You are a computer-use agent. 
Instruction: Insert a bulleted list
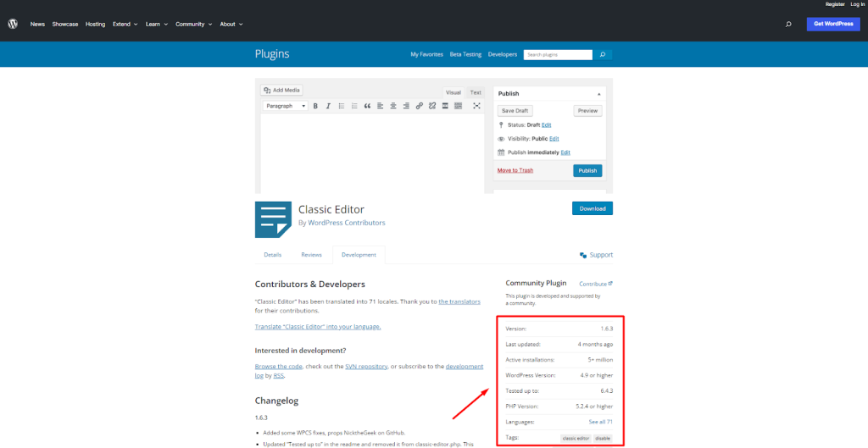tap(342, 106)
